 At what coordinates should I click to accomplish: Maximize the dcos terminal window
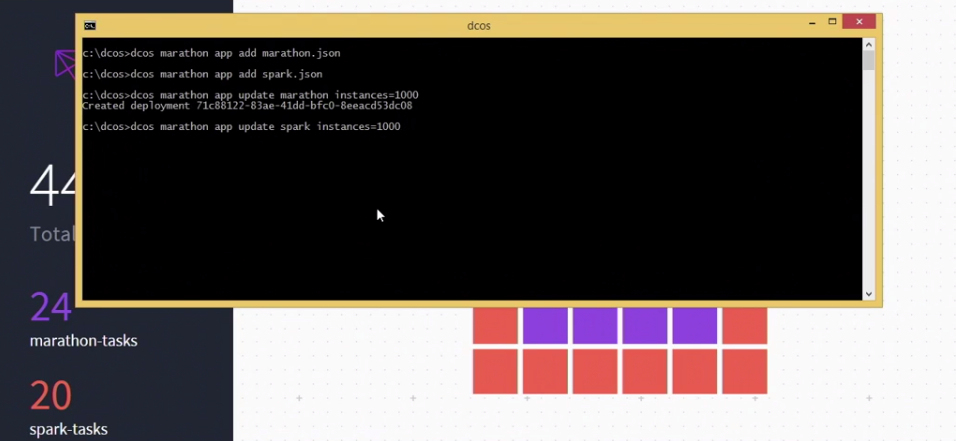point(832,22)
